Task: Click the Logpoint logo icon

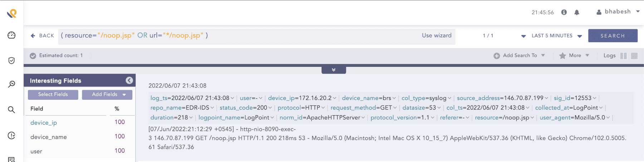Action: point(12,14)
